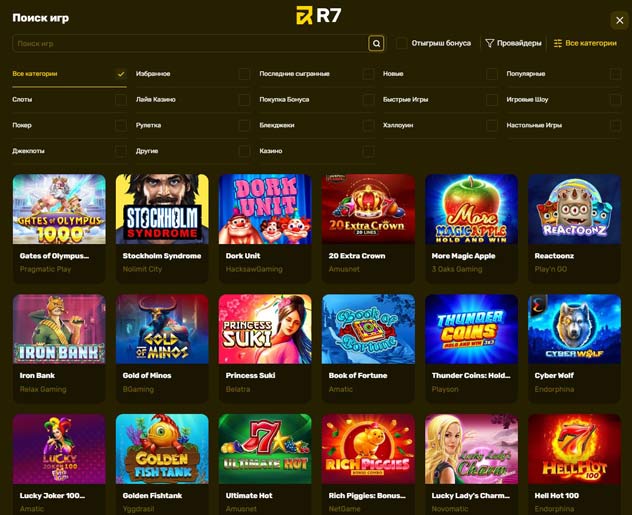632x515 pixels.
Task: Expand the Все категории dropdown
Action: [585, 43]
